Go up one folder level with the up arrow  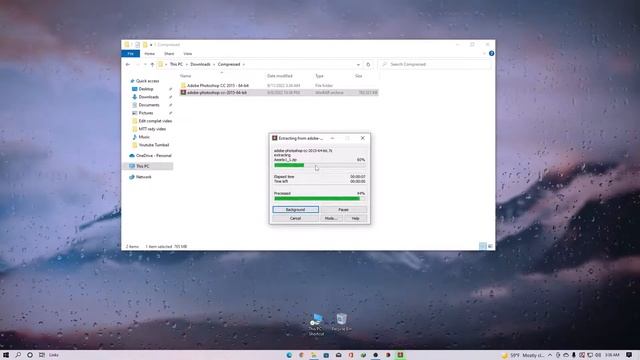point(152,64)
